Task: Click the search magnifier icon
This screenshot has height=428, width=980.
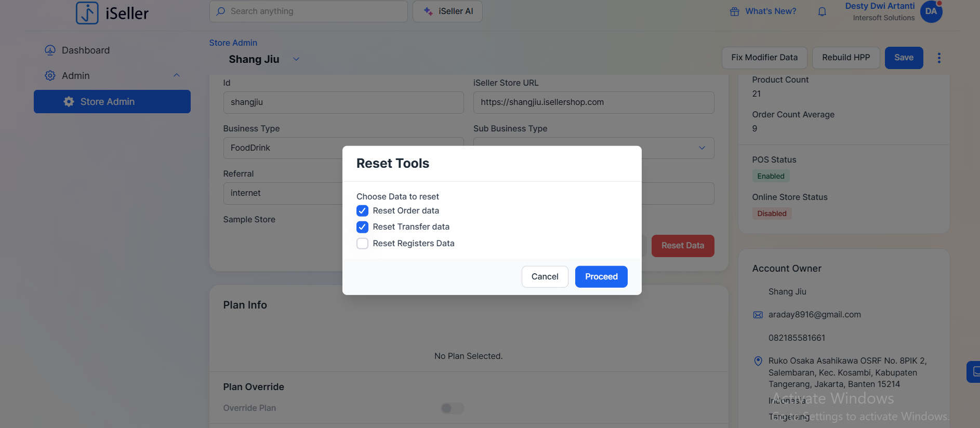Action: [x=221, y=11]
